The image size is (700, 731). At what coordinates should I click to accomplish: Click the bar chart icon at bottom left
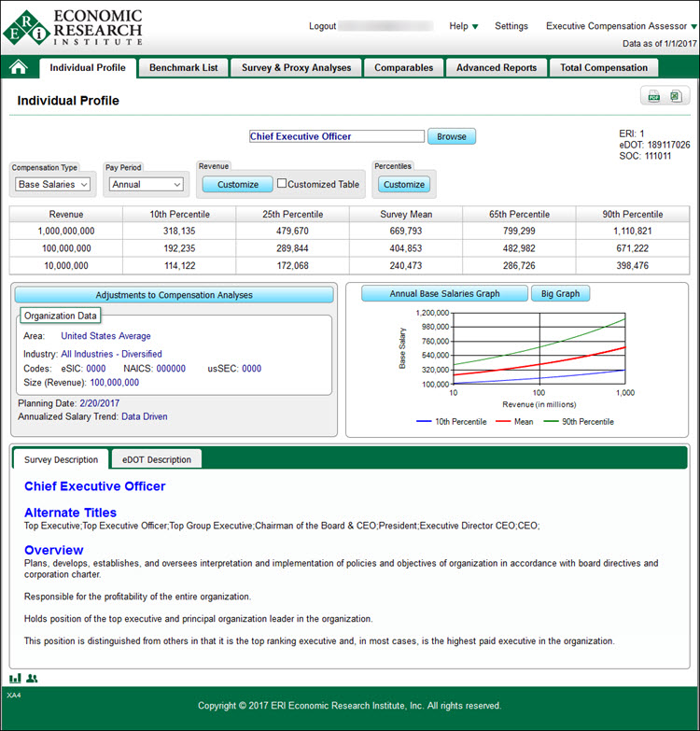pos(15,678)
